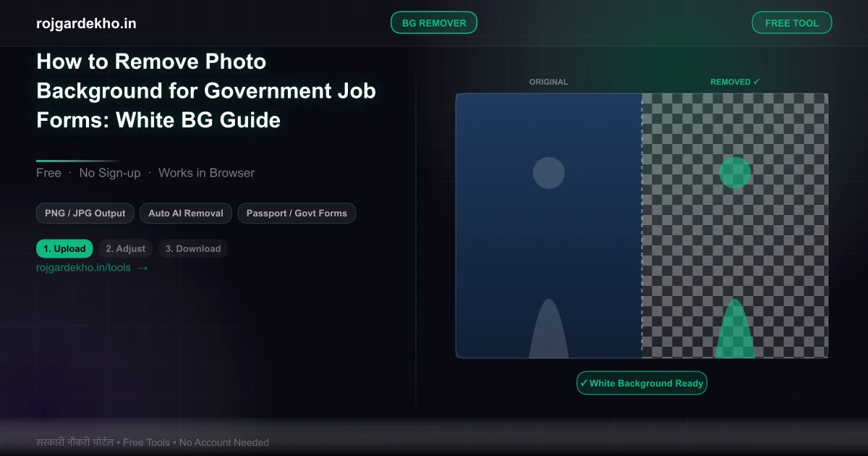Select the rojgardekho.in logo text
Image resolution: width=868 pixels, height=456 pixels.
86,22
